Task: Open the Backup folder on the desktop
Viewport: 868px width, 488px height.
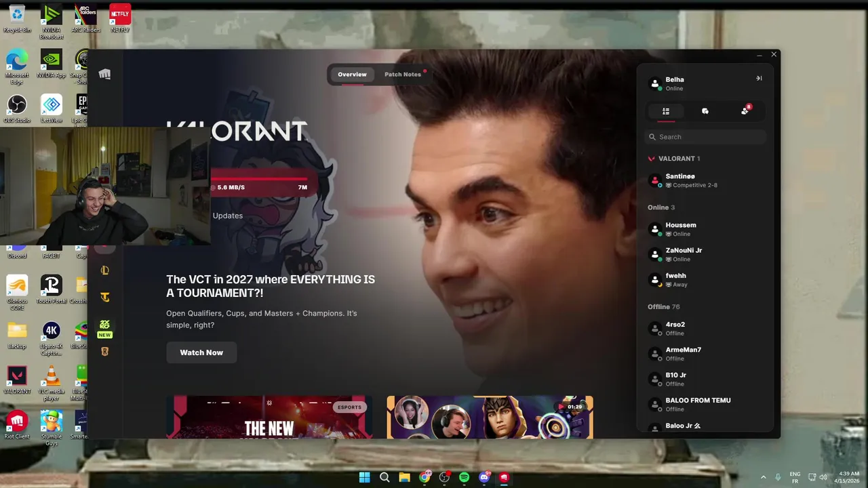Action: click(x=17, y=335)
